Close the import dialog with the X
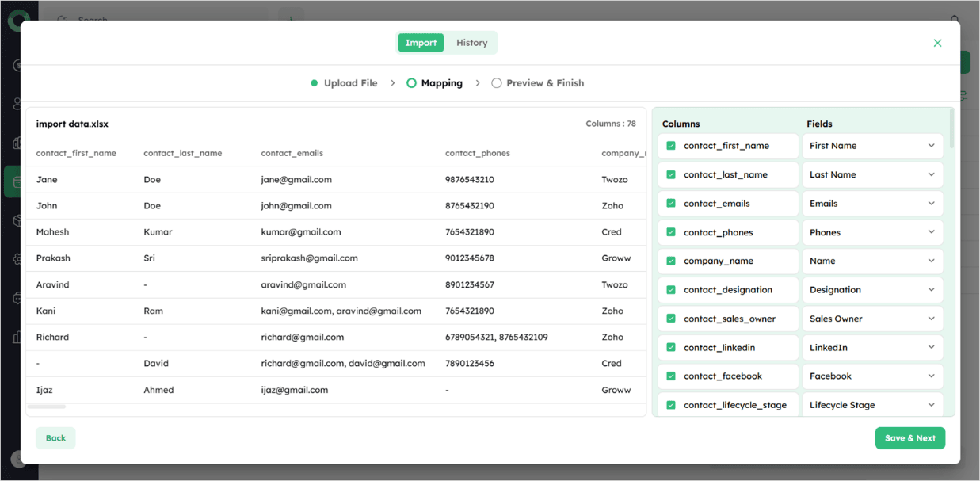Screen dimensions: 980x481 937,43
